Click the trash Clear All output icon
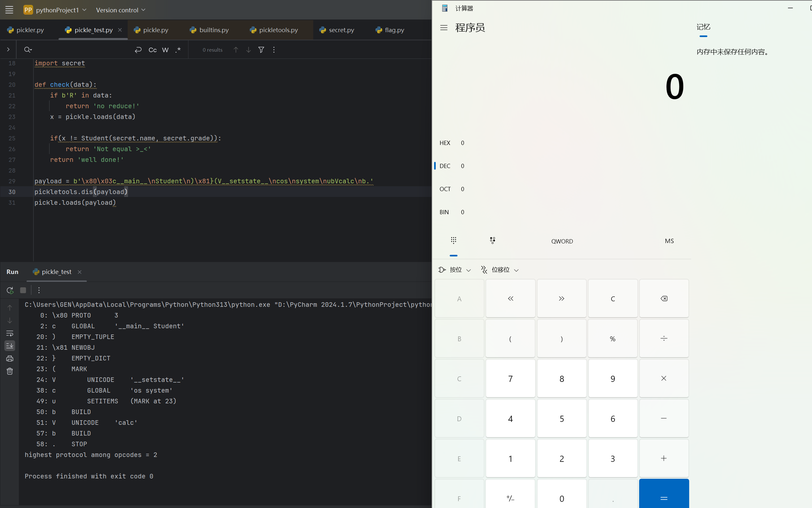The height and width of the screenshot is (508, 812). click(10, 371)
